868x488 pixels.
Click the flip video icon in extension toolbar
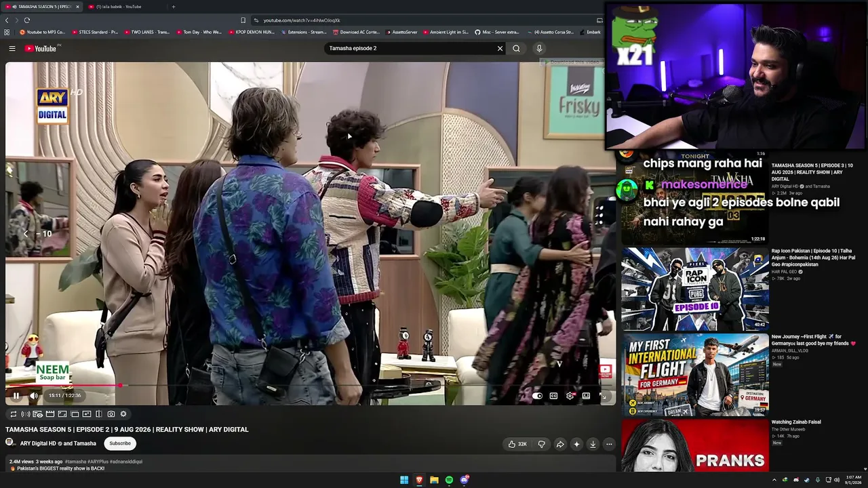(x=99, y=414)
